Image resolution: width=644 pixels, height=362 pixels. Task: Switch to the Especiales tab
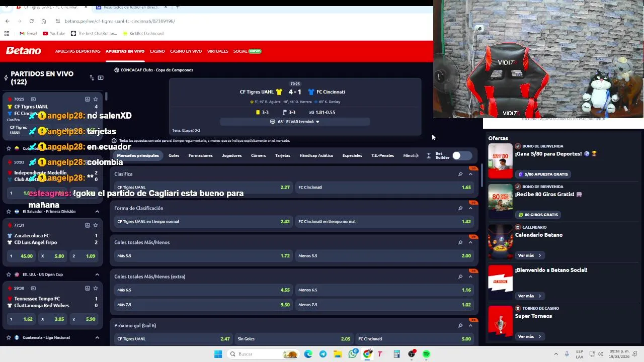(352, 155)
